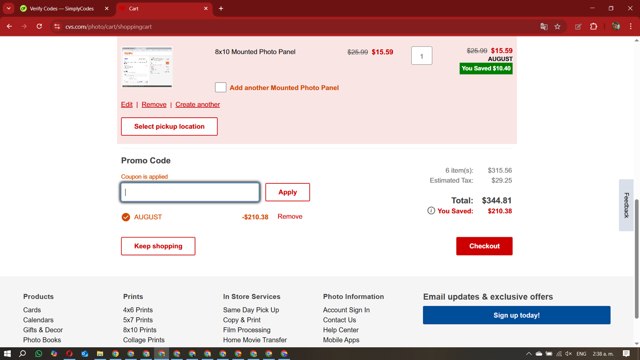Screen dimensions: 640x360
Task: Open the Windows notification center
Action: pos(627,353)
